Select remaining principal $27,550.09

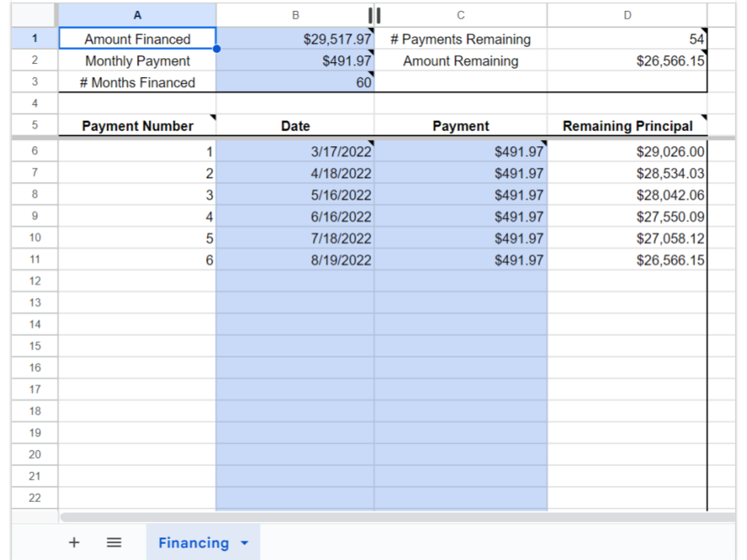[x=627, y=217]
